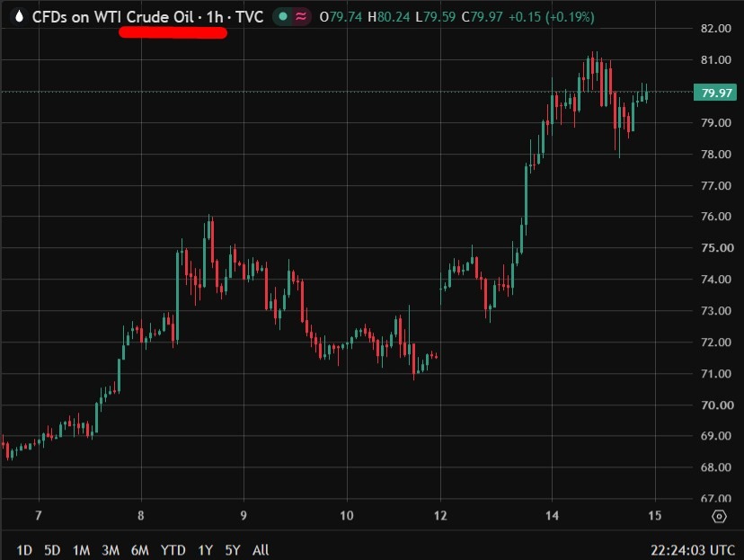Click the oil drop symbol icon
Screen dimensions: 744x560
coord(20,16)
